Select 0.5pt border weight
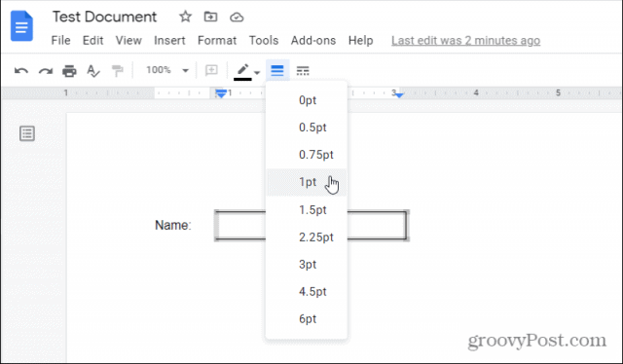 [x=307, y=127]
